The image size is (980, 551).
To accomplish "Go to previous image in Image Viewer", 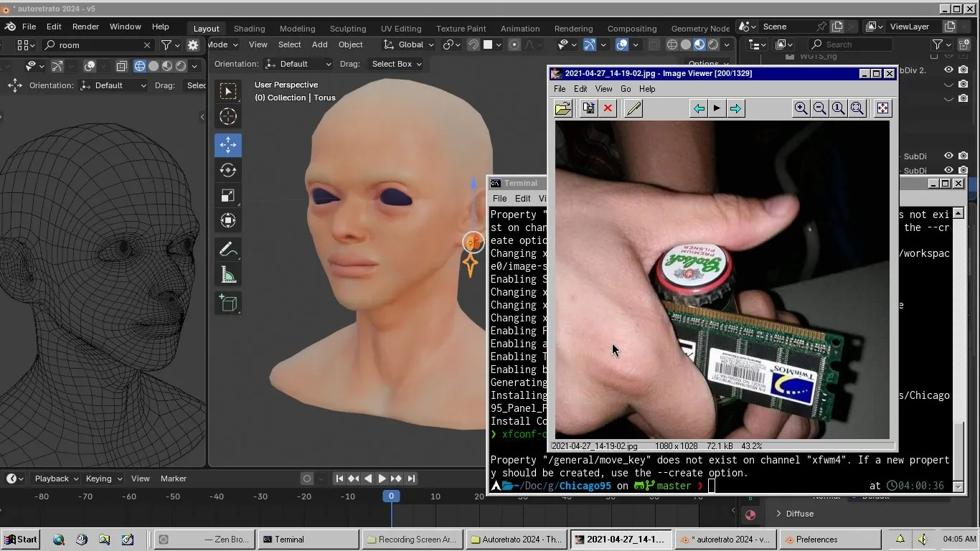I will [698, 108].
